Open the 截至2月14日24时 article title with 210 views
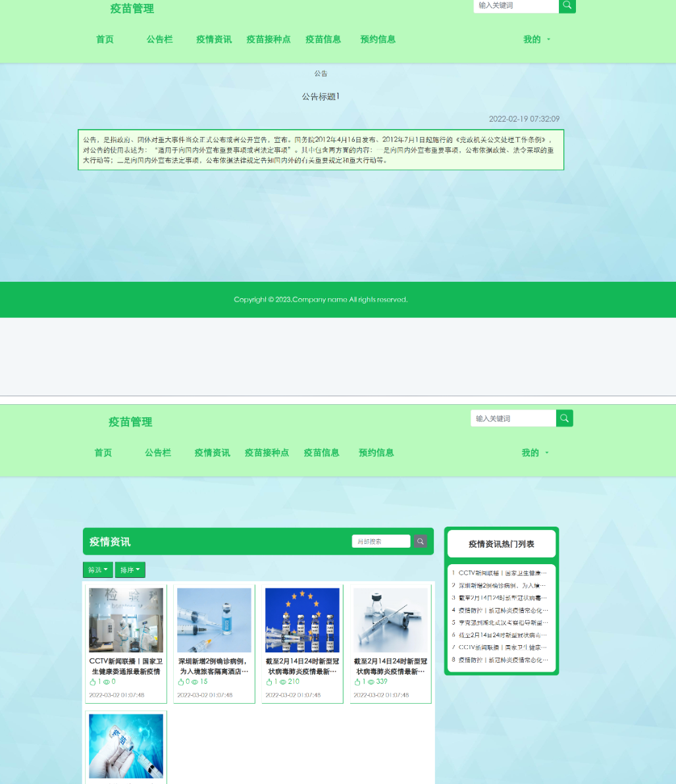The image size is (676, 784). 302,666
